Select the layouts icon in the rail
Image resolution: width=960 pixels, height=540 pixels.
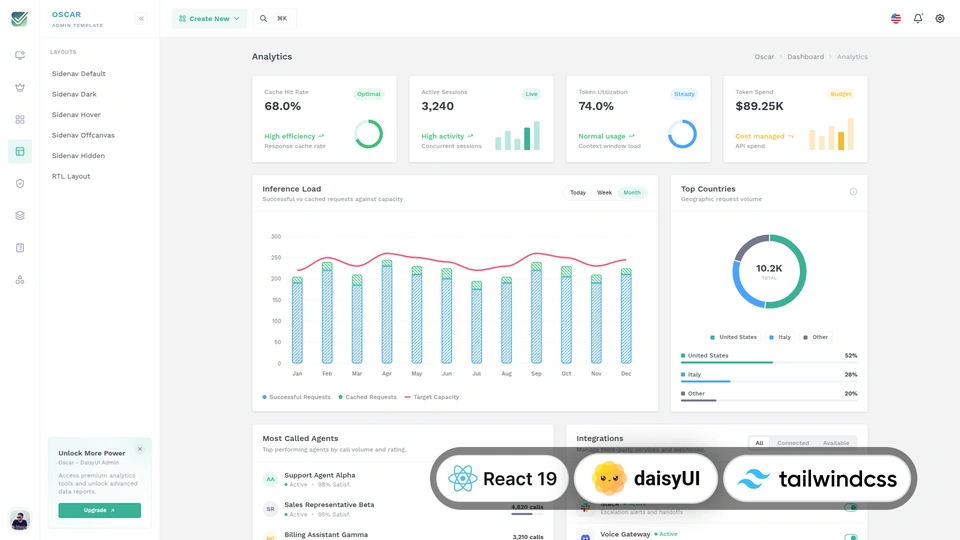20,151
